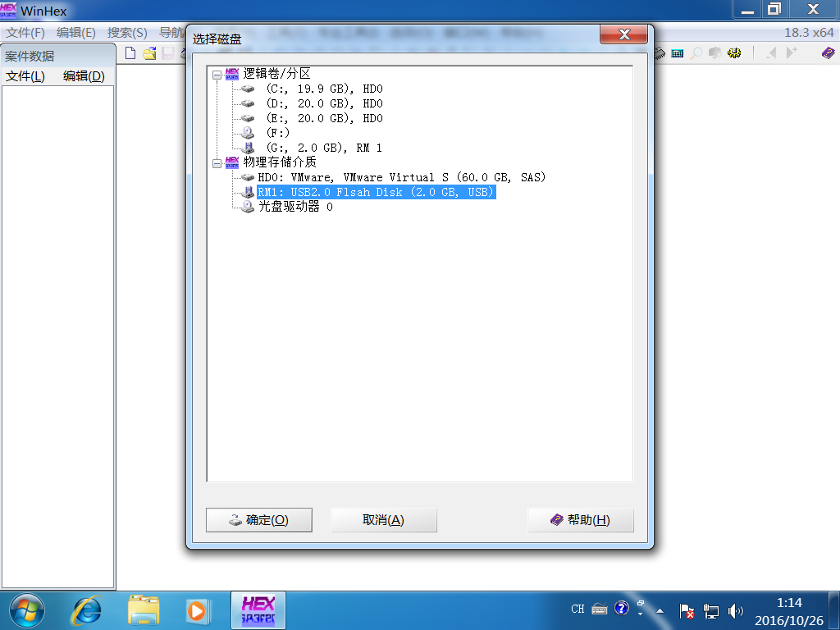Select HD0: VMware Virtual S physical disk

point(401,177)
